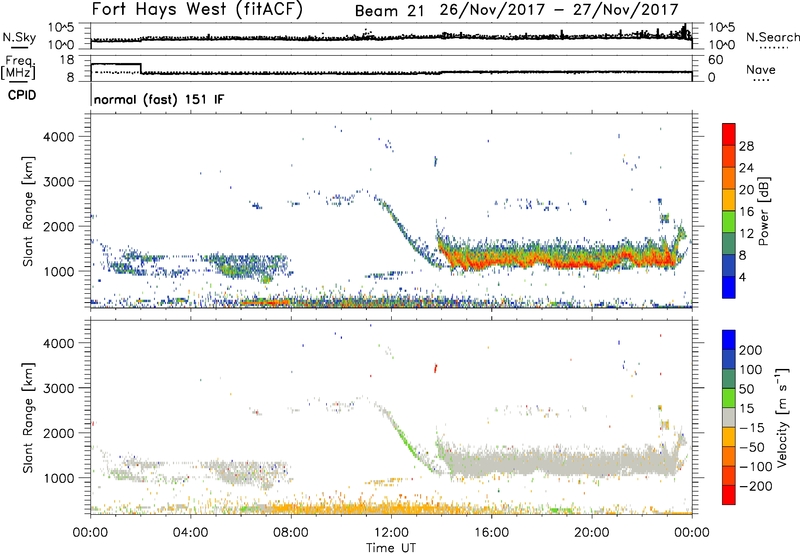
Task: Click the "04:00" time axis tick label
Action: point(190,533)
